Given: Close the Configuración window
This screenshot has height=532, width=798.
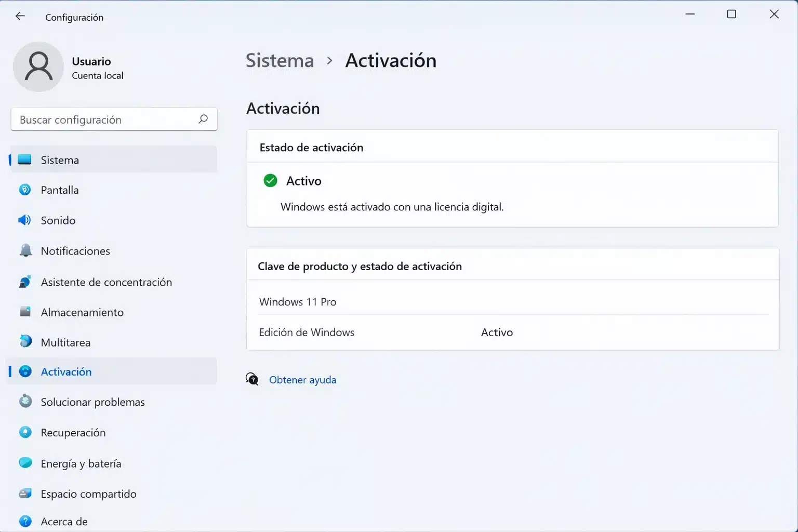Looking at the screenshot, I should pos(774,14).
